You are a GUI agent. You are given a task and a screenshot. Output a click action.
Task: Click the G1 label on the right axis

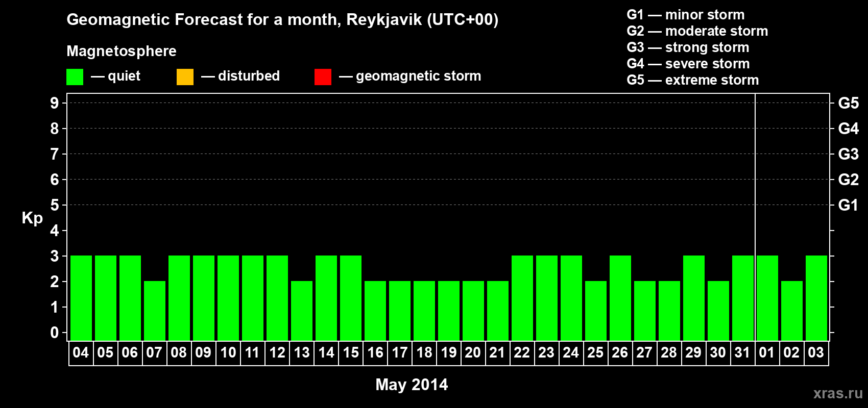pyautogui.click(x=848, y=205)
